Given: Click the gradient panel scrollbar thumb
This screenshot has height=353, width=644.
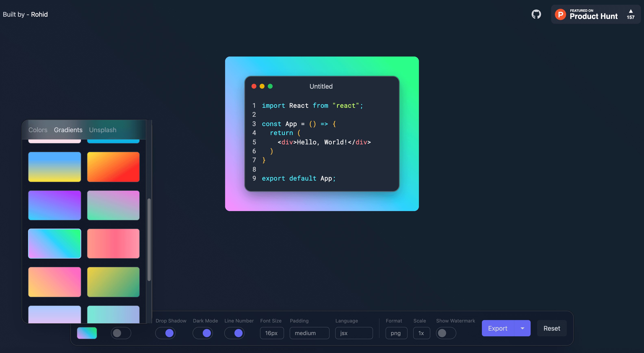Looking at the screenshot, I should [x=149, y=240].
